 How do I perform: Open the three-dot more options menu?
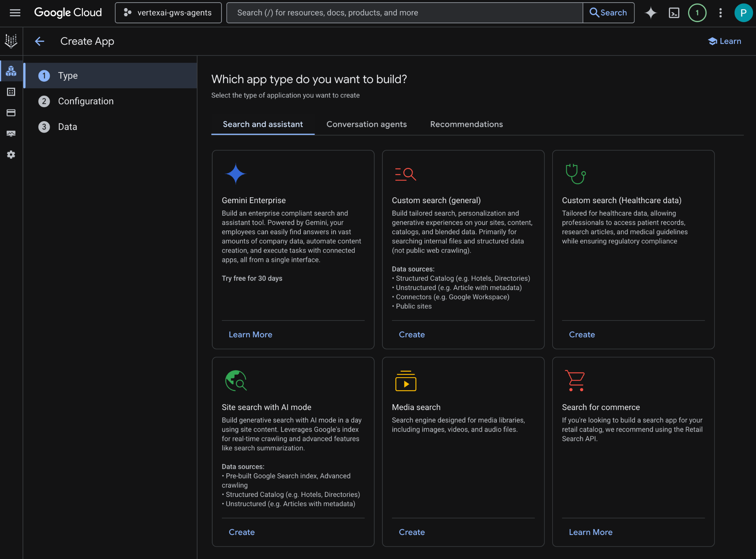pos(720,13)
